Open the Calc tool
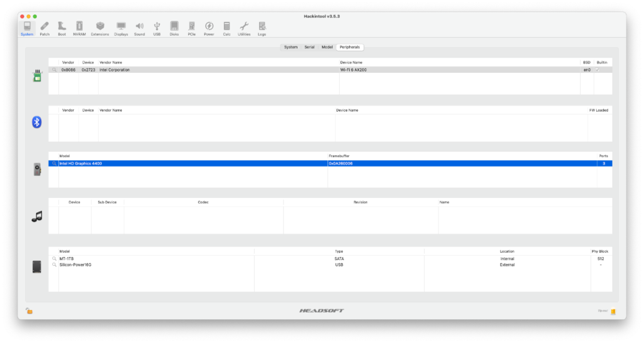Image resolution: width=644 pixels, height=343 pixels. tap(226, 29)
